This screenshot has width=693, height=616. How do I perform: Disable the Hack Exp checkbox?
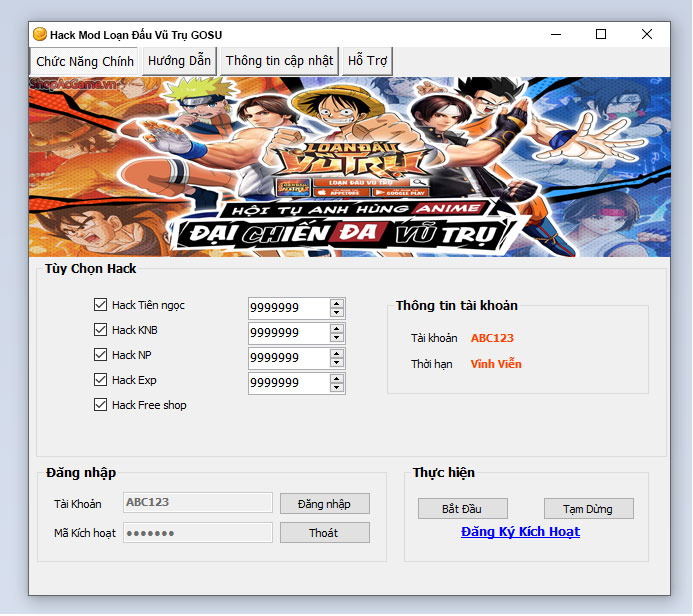[x=100, y=380]
